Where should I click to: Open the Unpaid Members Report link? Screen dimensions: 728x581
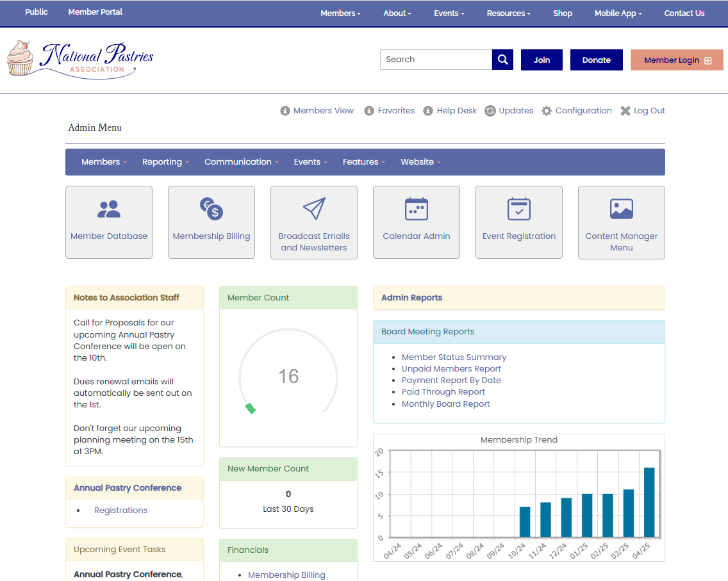(x=451, y=368)
